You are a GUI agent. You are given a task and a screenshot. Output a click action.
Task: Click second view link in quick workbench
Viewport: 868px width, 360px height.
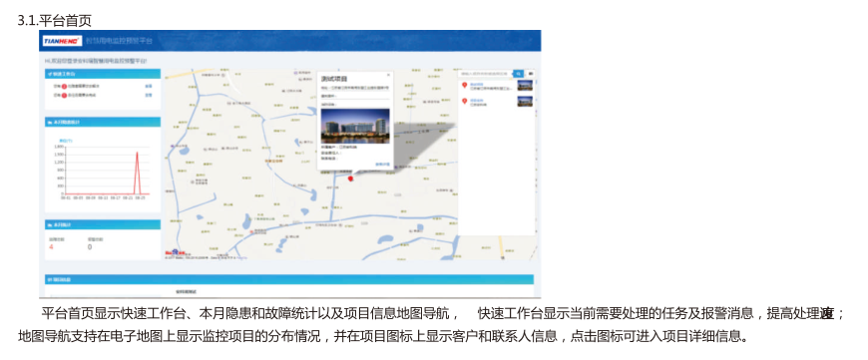(149, 95)
